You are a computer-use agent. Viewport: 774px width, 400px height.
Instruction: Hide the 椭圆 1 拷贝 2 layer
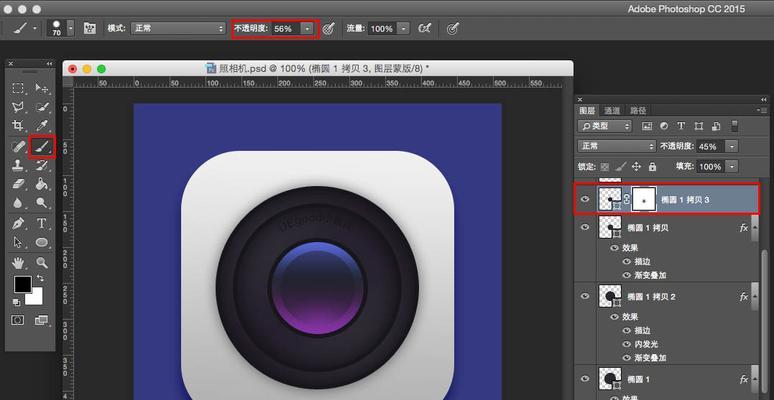pos(585,296)
